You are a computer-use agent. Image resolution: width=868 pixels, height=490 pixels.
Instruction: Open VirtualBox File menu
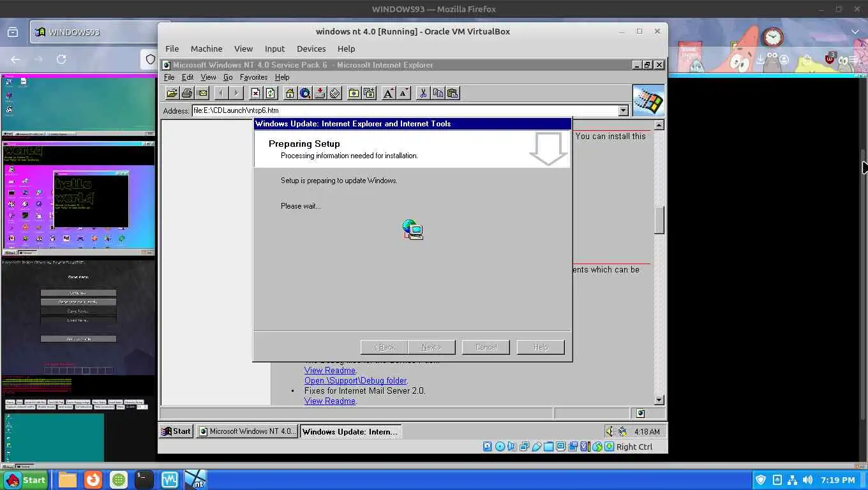pos(172,48)
